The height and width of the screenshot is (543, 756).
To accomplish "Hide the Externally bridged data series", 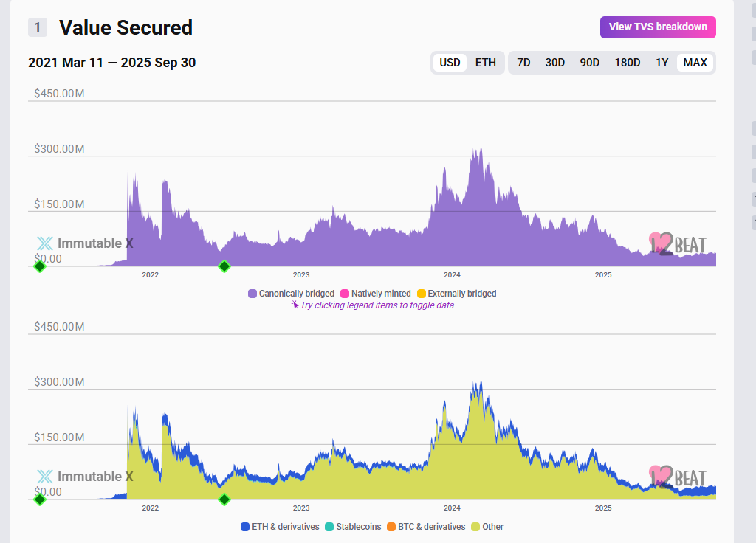I will pos(456,294).
